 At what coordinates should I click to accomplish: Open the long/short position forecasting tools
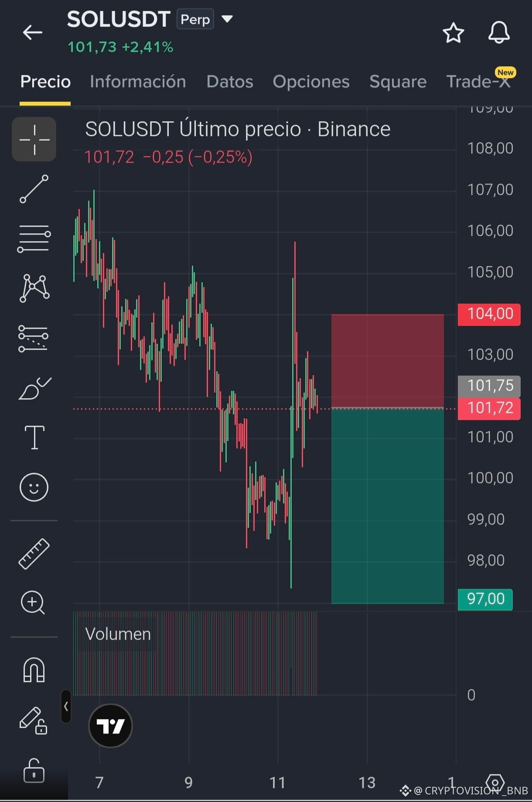34,338
